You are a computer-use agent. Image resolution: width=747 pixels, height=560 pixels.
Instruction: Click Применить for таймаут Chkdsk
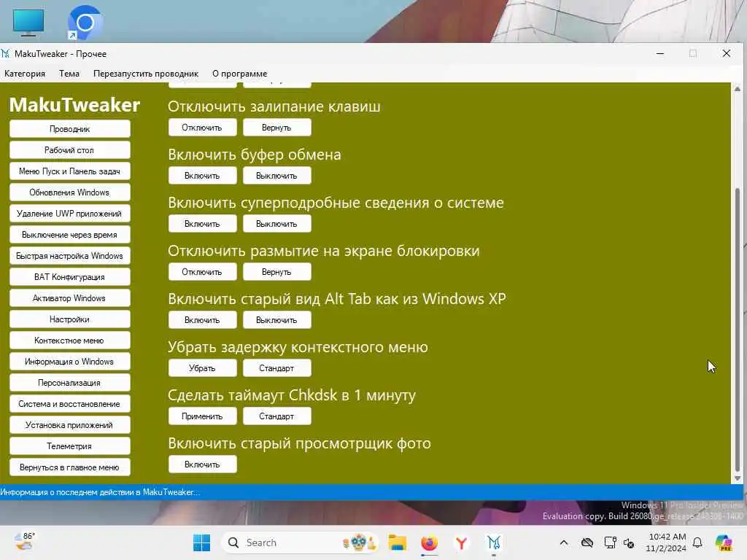pos(203,416)
